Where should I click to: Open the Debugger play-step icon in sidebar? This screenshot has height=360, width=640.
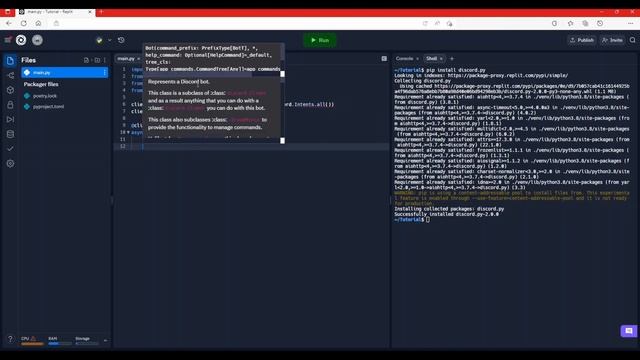click(10, 120)
